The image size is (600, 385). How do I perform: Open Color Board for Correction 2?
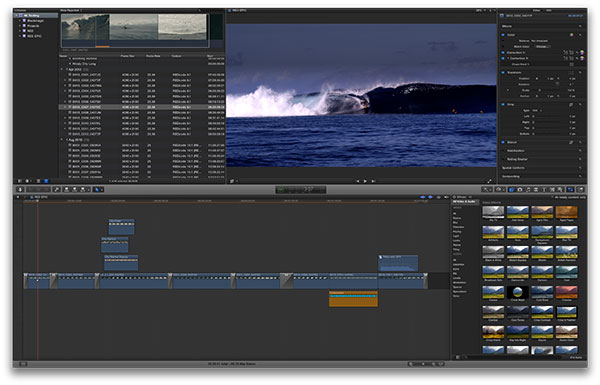point(582,58)
